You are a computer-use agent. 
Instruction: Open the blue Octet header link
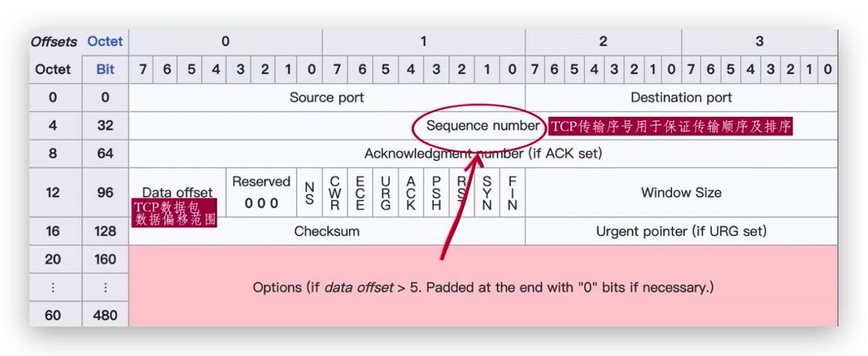click(105, 41)
